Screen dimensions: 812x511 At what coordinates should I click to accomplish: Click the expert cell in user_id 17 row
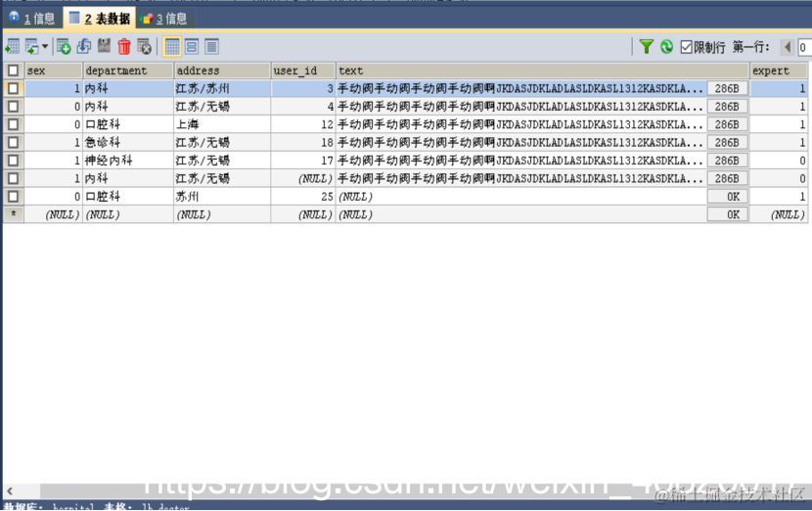(779, 161)
